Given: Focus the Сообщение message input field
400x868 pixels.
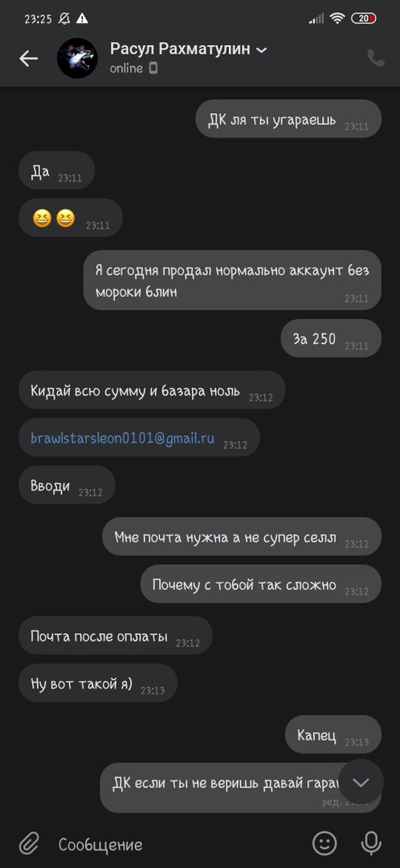Looking at the screenshot, I should (177, 845).
